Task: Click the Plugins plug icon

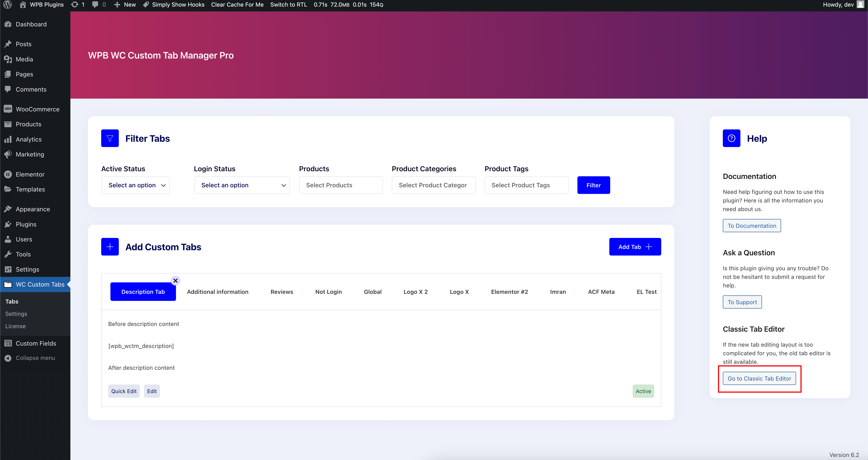Action: tap(8, 224)
